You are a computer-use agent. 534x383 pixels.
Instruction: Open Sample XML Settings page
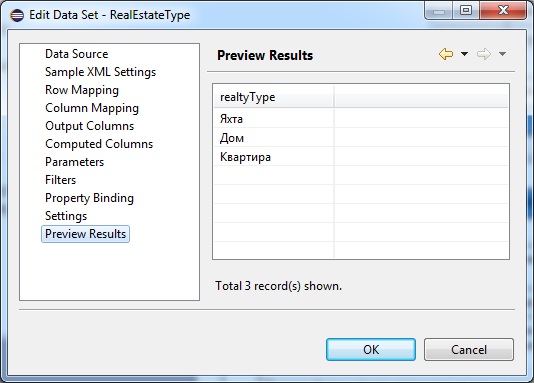click(100, 72)
